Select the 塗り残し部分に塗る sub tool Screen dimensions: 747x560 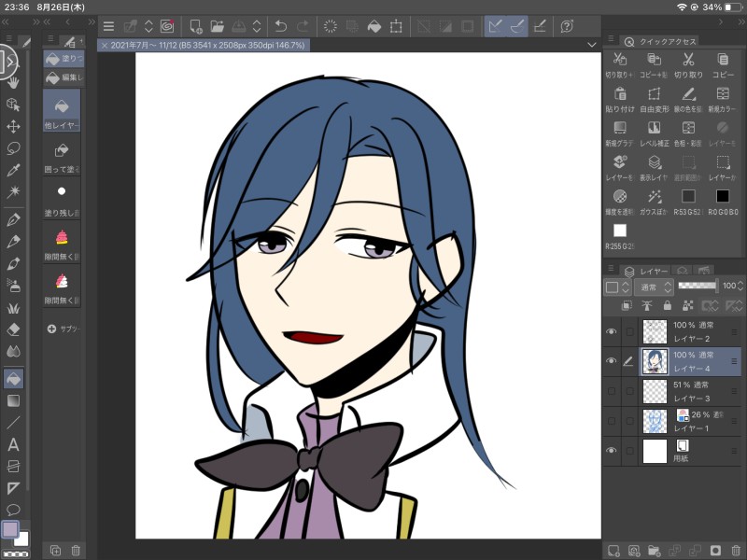pyautogui.click(x=62, y=200)
